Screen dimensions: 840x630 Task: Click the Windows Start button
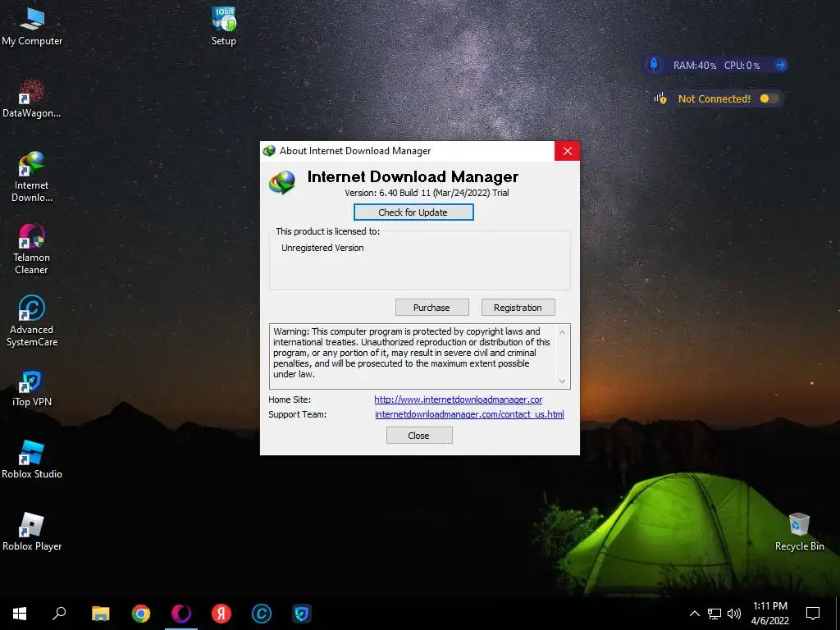click(20, 614)
